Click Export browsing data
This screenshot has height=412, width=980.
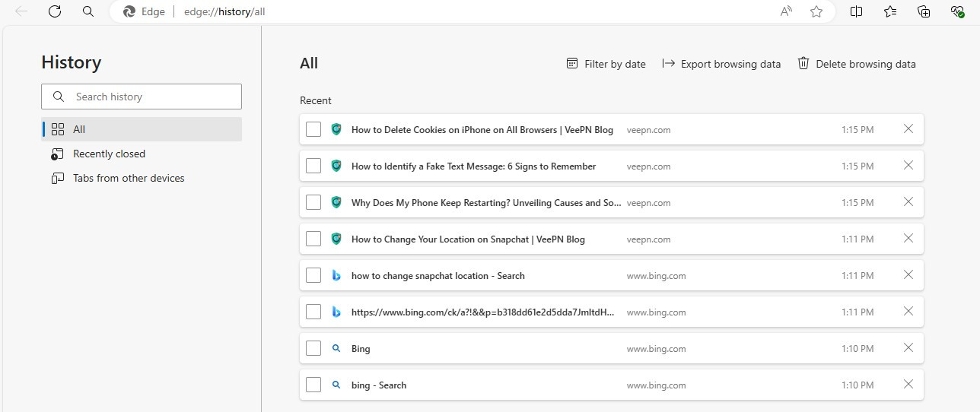[721, 64]
